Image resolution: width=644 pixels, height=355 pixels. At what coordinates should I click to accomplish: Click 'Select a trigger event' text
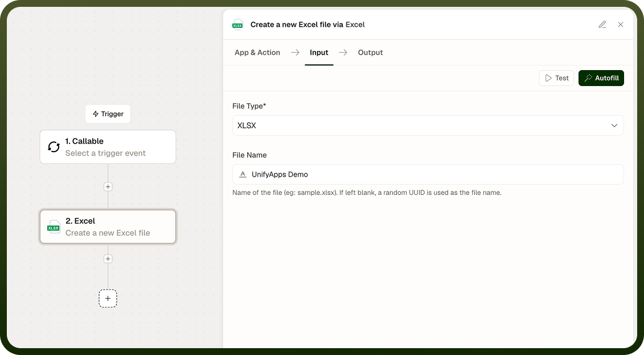[x=105, y=153]
